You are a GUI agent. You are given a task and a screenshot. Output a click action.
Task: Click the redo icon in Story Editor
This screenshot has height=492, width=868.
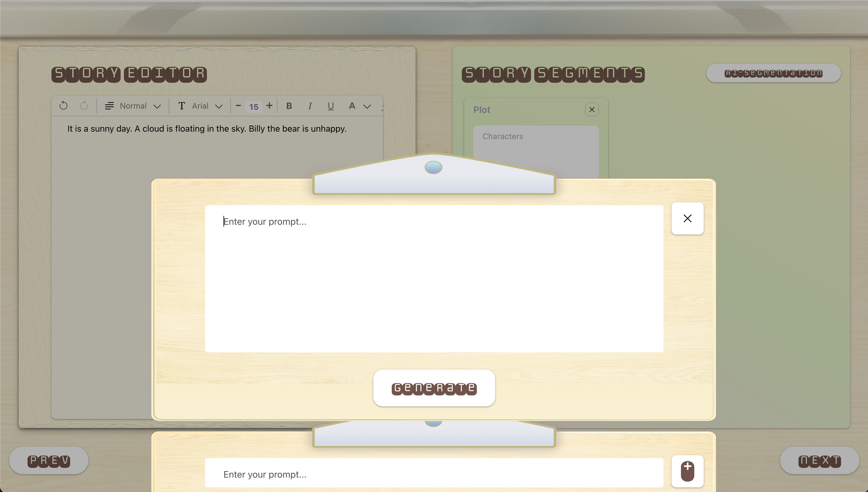coord(84,105)
